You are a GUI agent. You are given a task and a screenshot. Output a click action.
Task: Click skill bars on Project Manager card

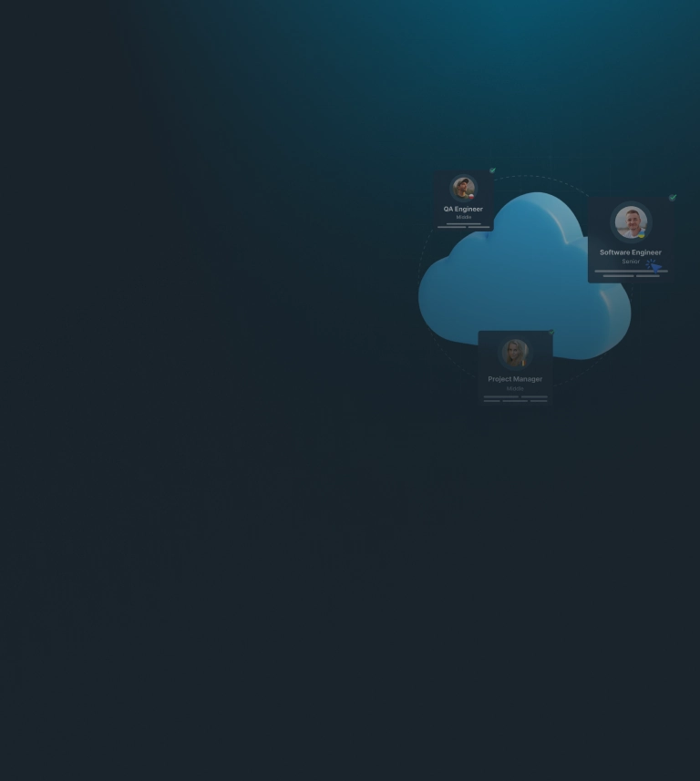point(515,398)
